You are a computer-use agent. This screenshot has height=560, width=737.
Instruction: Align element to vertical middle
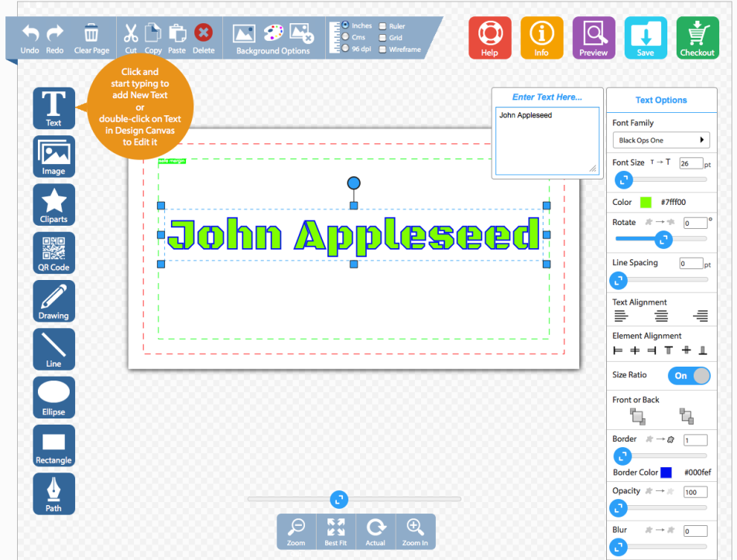(x=686, y=350)
